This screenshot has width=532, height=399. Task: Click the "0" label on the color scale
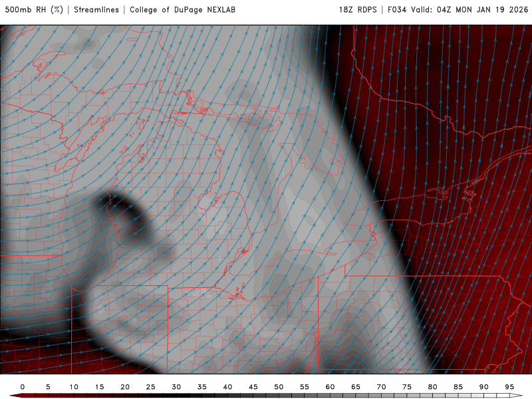click(x=23, y=387)
